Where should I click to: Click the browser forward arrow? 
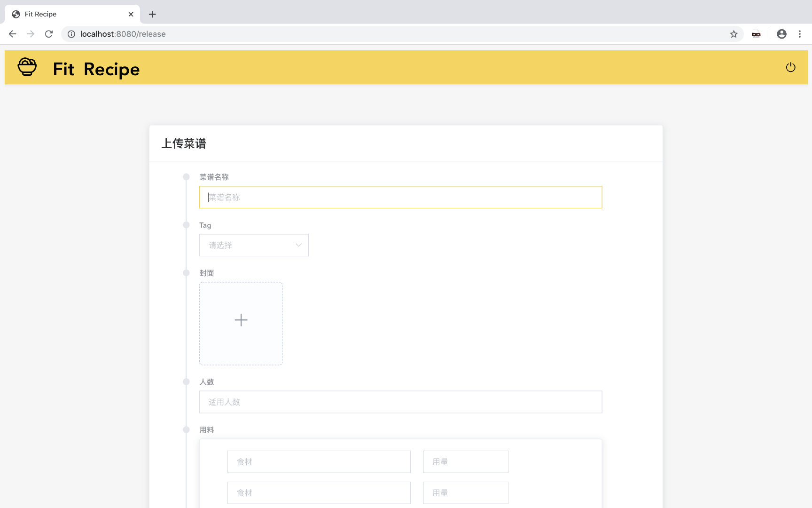click(x=31, y=34)
